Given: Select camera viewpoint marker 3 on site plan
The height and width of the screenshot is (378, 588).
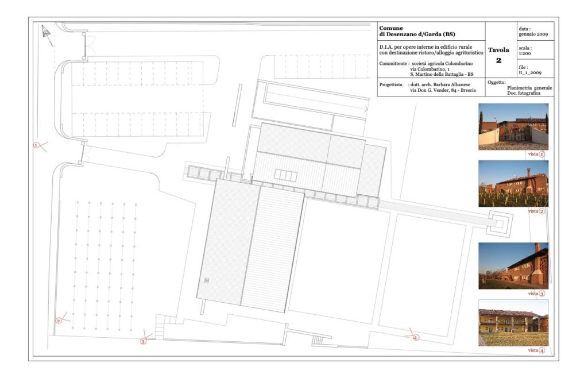Looking at the screenshot, I should click(143, 342).
